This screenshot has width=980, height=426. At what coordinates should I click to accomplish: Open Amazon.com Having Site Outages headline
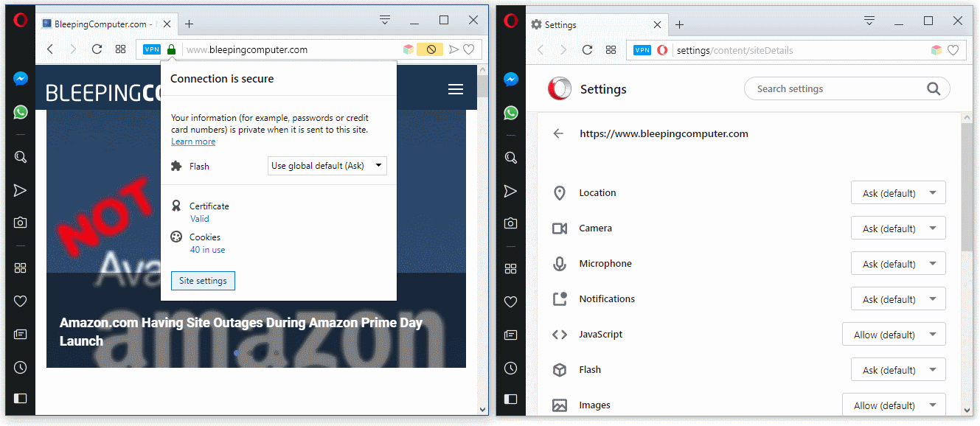tap(240, 332)
